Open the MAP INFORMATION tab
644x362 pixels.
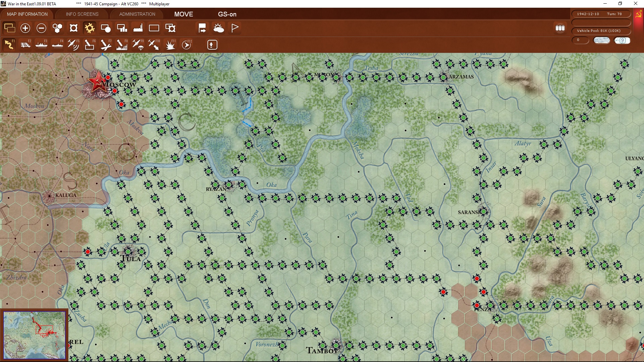coord(27,14)
